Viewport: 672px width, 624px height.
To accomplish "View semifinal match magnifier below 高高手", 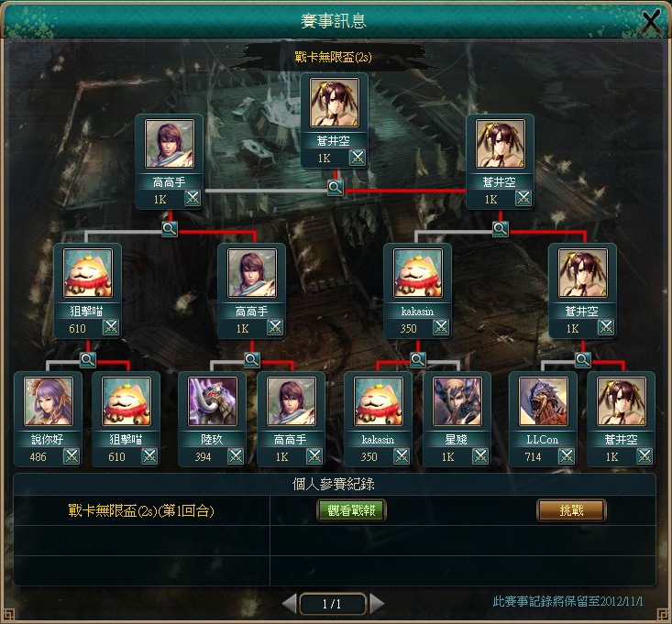I will click(x=170, y=229).
